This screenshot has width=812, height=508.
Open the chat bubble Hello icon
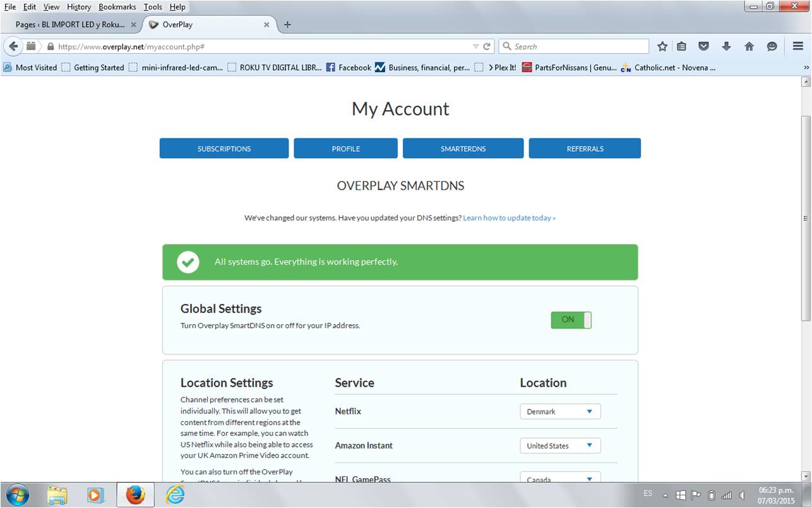point(772,46)
